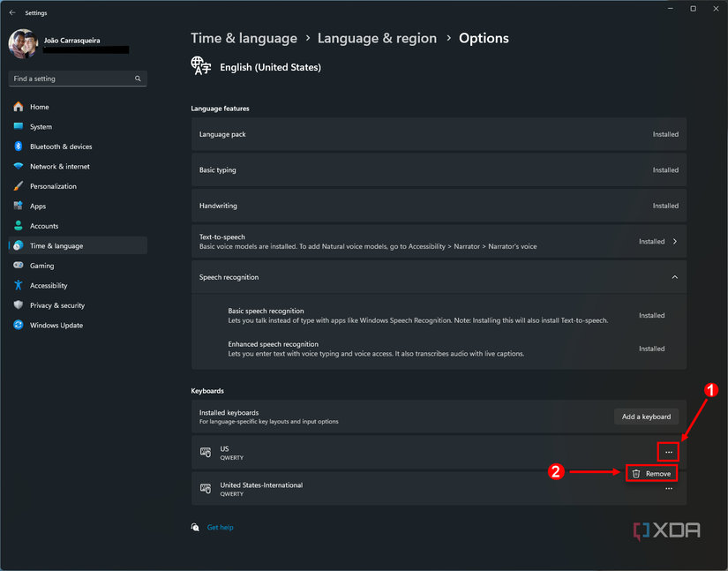Select the Network & internet icon
The height and width of the screenshot is (571, 728).
tap(18, 167)
